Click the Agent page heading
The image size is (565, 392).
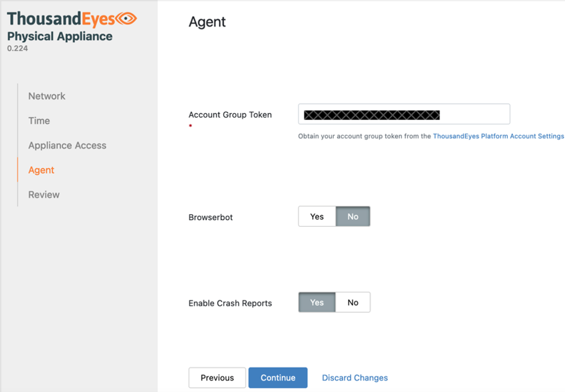[207, 22]
